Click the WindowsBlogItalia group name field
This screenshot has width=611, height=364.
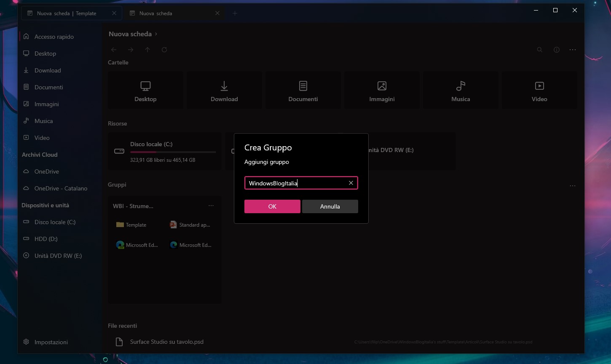coord(301,183)
